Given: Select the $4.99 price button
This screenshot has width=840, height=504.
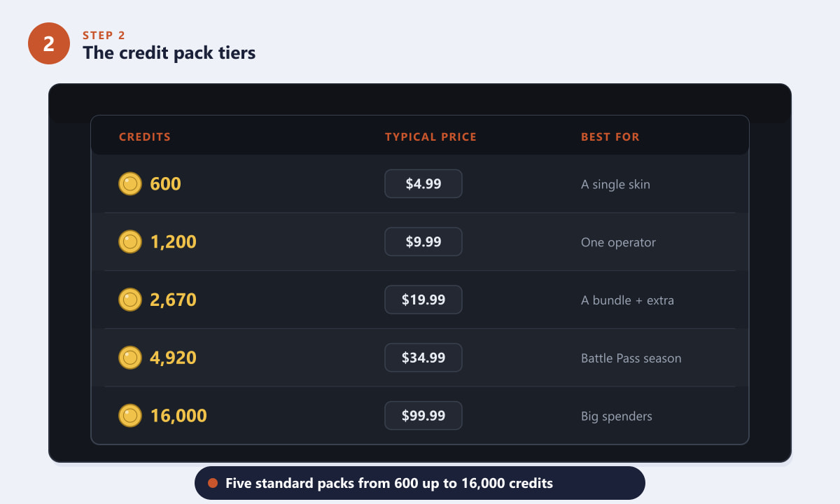Looking at the screenshot, I should pyautogui.click(x=423, y=184).
